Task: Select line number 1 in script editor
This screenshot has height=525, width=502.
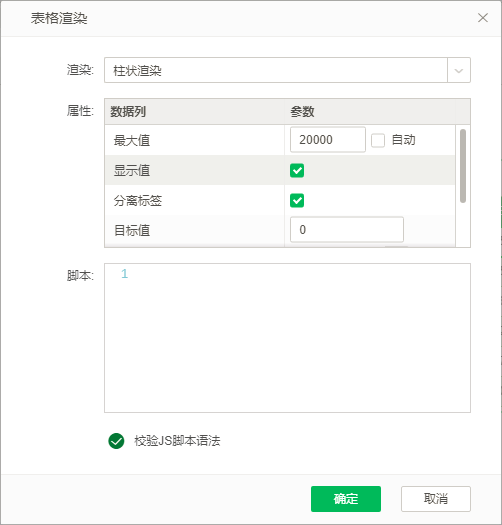Action: pyautogui.click(x=124, y=274)
